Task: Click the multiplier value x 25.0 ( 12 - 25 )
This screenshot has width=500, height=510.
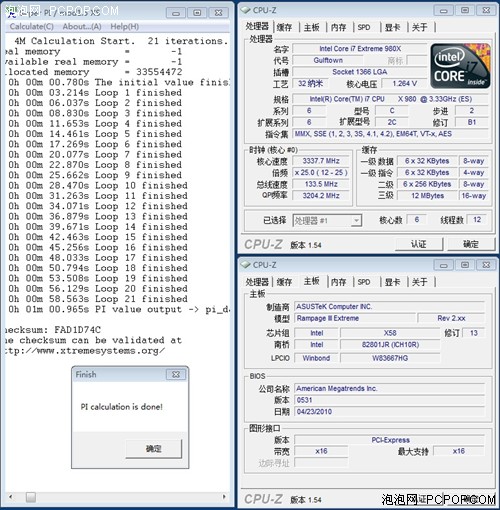Action: point(321,173)
